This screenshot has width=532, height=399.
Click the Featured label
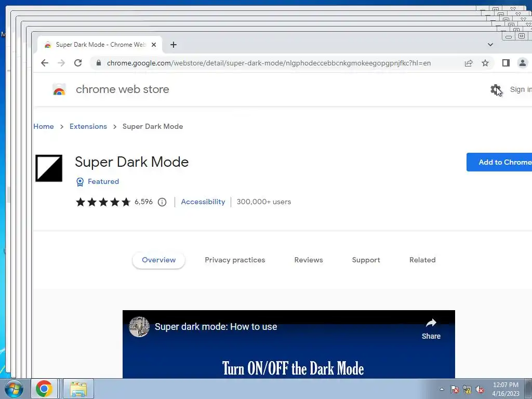pos(103,181)
